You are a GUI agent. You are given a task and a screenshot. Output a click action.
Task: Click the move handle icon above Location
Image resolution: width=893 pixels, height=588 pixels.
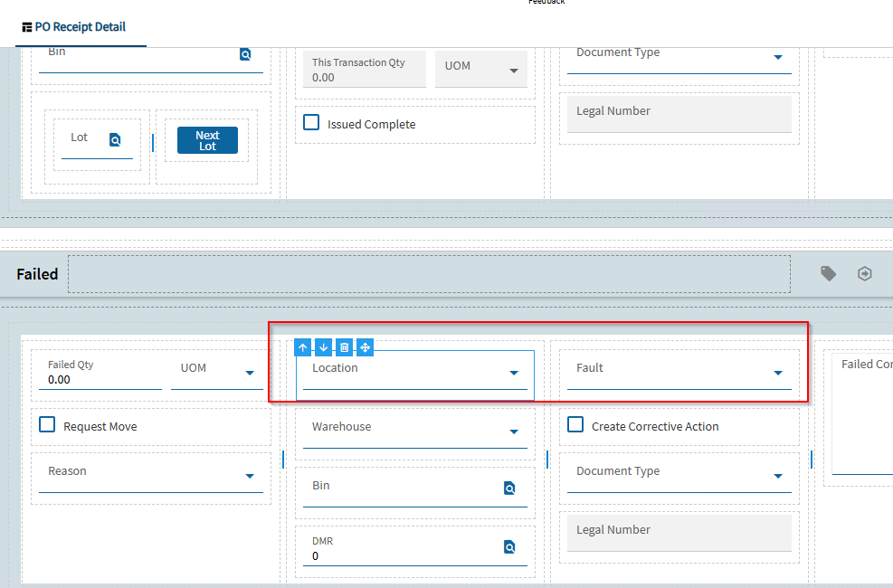pos(365,347)
